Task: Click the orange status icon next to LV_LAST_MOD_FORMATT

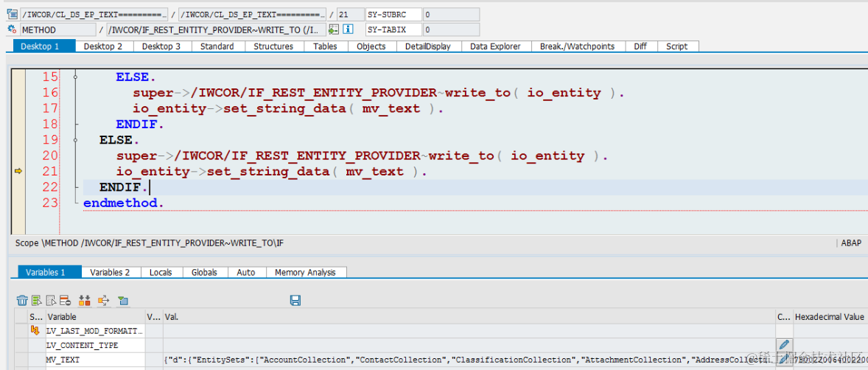Action: [x=35, y=331]
